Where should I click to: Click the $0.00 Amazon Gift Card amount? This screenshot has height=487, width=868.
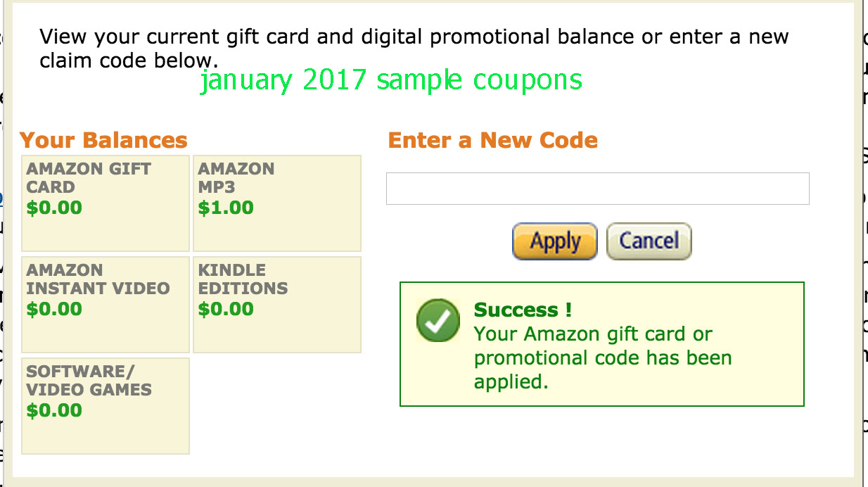pos(54,208)
